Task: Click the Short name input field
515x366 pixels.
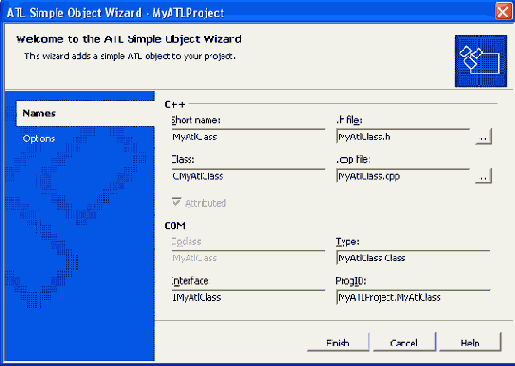Action: point(248,137)
